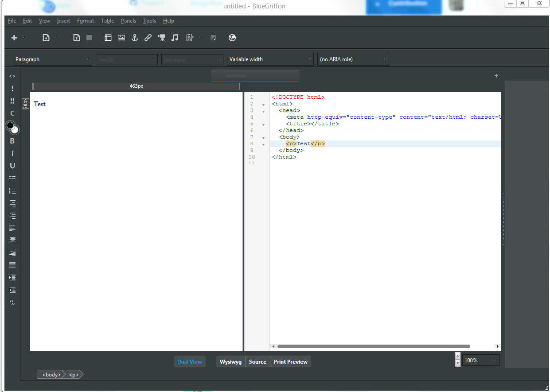The image size is (550, 392).
Task: Apply ordered numbered list icon
Action: [12, 191]
